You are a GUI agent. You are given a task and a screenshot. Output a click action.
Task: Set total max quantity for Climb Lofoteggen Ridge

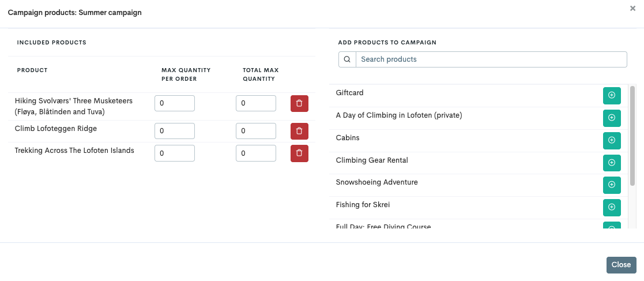[x=256, y=131]
